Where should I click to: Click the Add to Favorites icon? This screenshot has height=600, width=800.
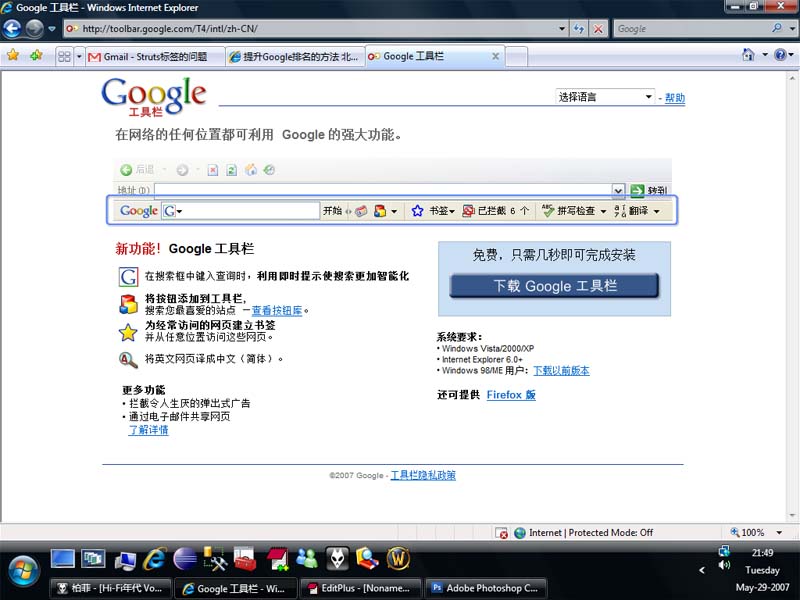pyautogui.click(x=36, y=55)
